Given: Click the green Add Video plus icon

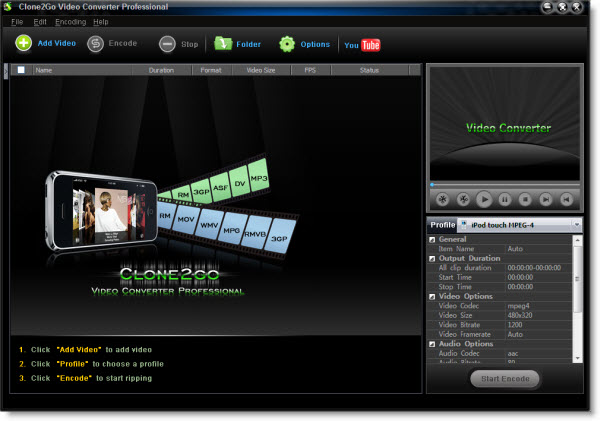Looking at the screenshot, I should point(23,43).
